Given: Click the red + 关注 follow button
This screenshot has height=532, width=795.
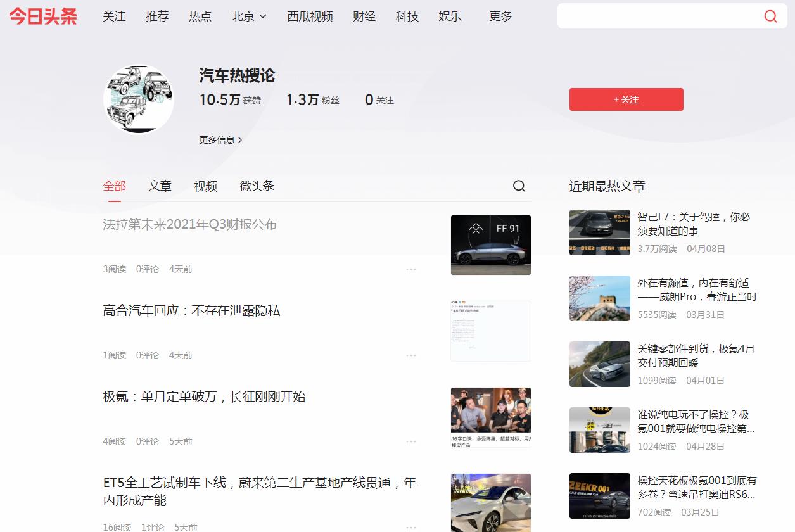Looking at the screenshot, I should [626, 99].
